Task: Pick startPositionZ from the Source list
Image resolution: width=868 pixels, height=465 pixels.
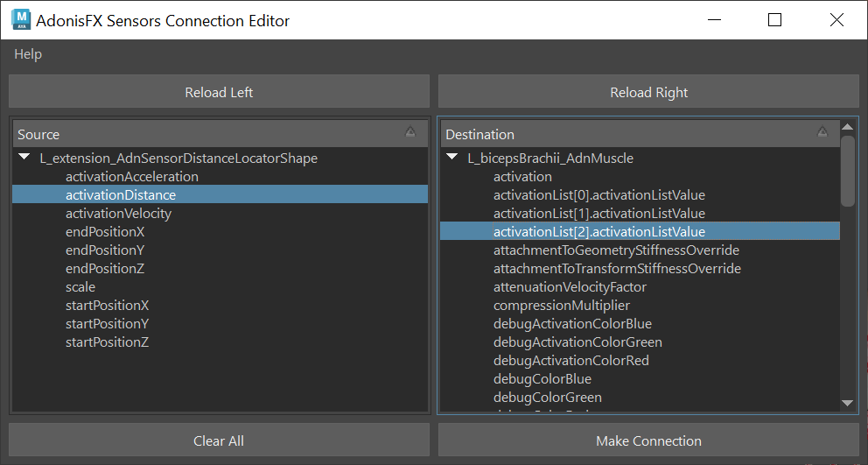Action: point(107,342)
